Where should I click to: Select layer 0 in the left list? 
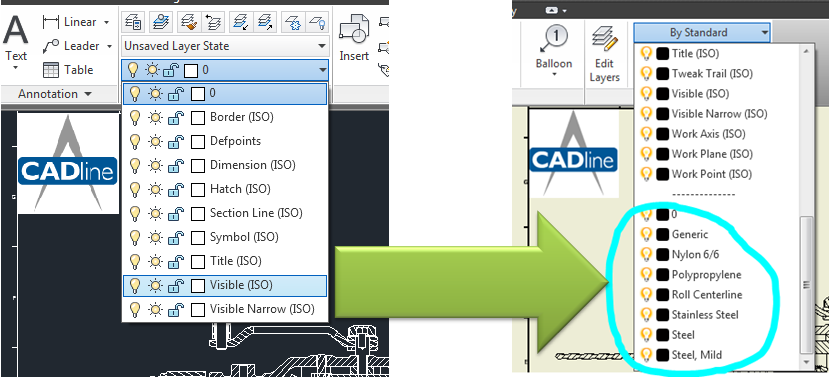225,93
